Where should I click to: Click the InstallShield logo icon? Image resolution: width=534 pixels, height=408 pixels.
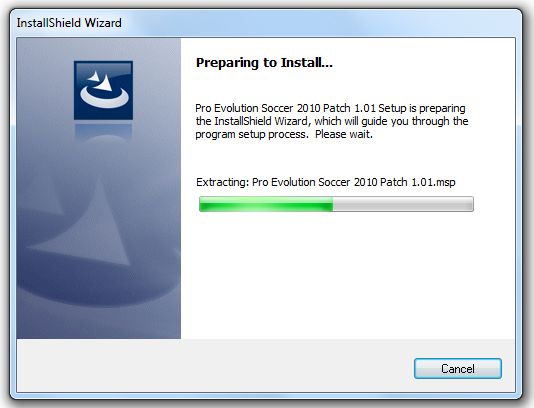tap(103, 90)
